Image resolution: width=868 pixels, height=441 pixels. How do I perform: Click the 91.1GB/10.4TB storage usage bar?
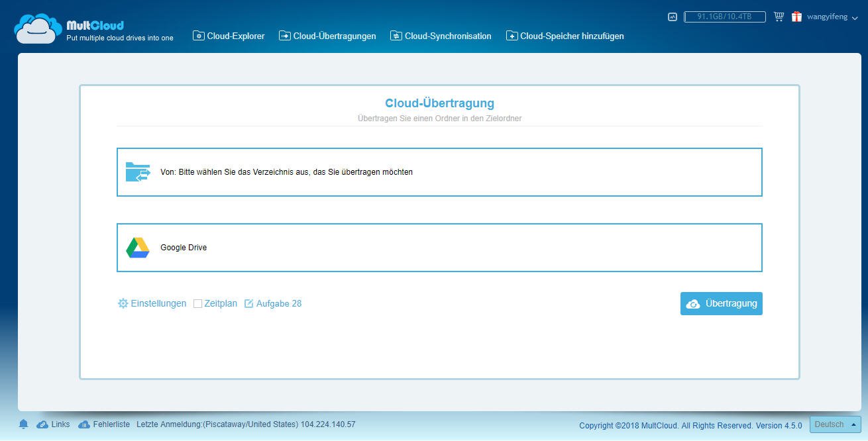(724, 17)
